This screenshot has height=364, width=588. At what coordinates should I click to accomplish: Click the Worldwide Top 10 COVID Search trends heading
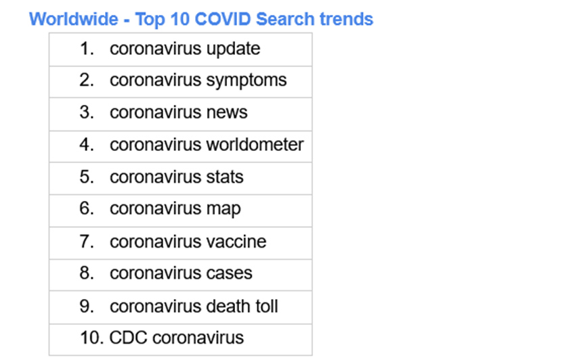(x=201, y=18)
